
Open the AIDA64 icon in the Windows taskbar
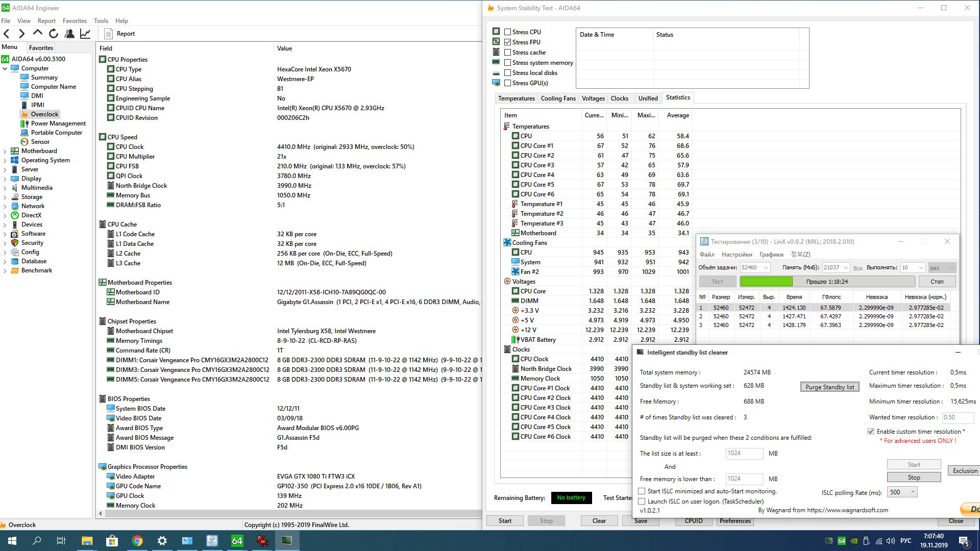(x=237, y=541)
